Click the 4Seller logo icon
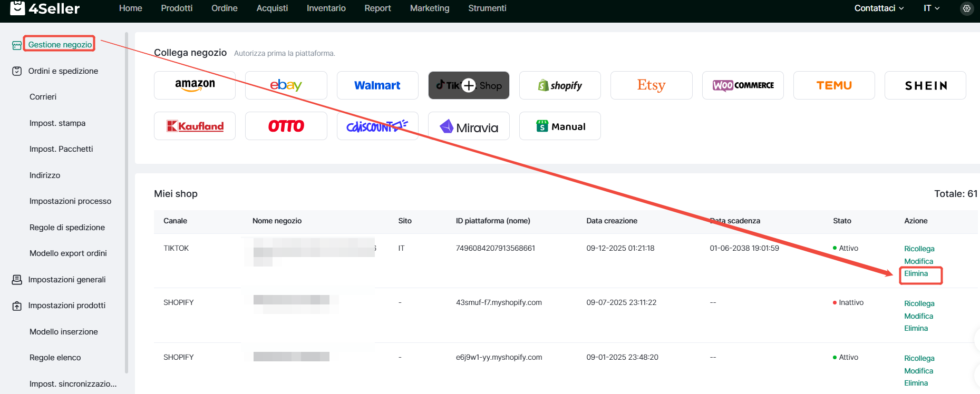 click(x=17, y=8)
